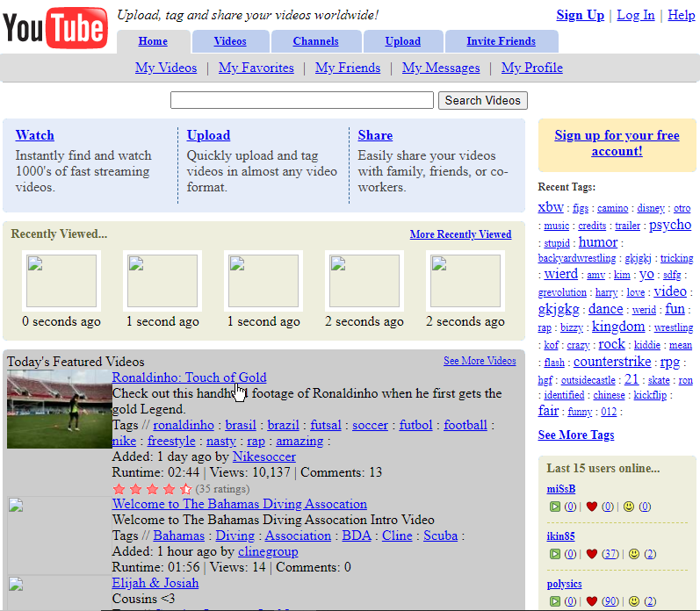Click the Sign Up link
Viewport: 700px width, 611px height.
click(580, 15)
